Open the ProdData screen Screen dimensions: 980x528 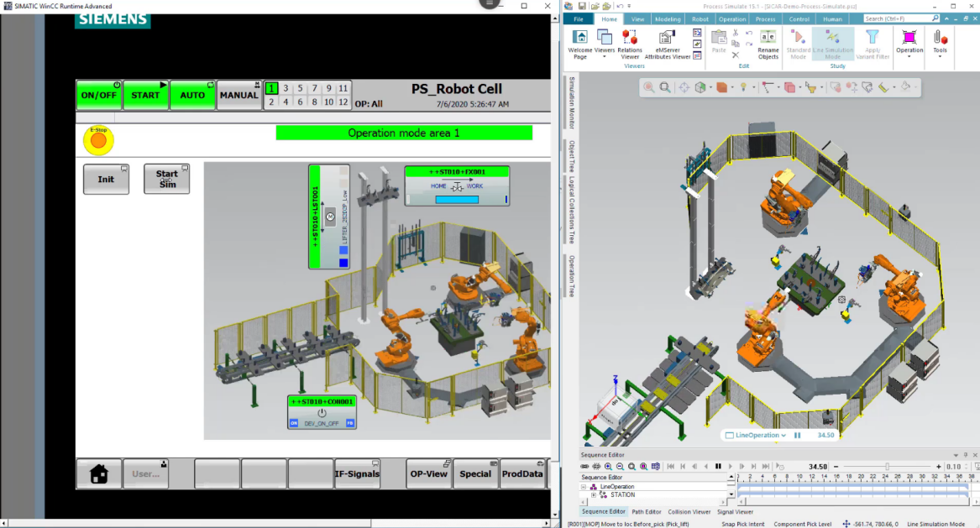point(521,473)
